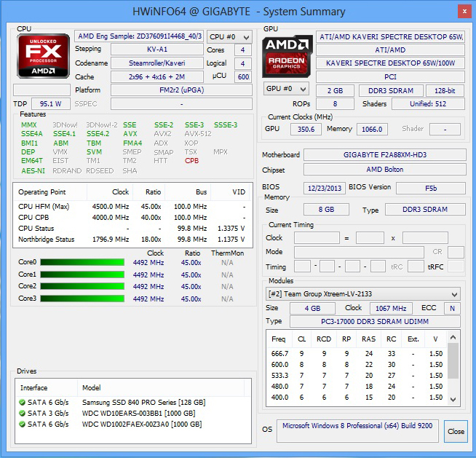The image size is (476, 458).
Task: Click the OS field Microsoft Windows 8 Professional
Action: 357,430
